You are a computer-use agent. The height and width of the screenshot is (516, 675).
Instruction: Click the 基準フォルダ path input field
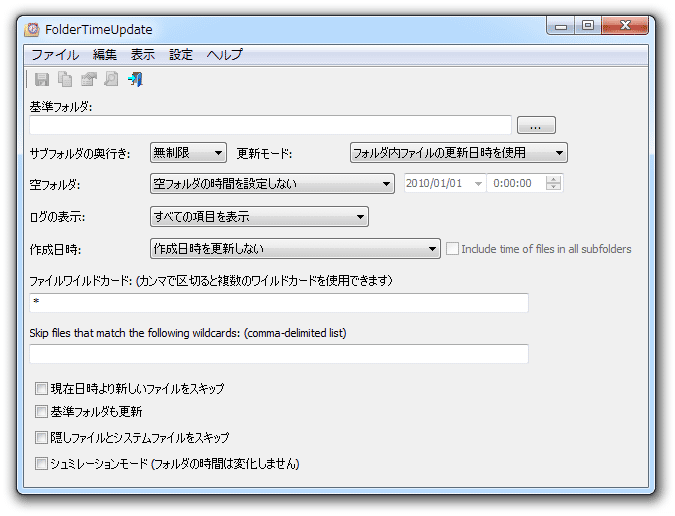270,125
